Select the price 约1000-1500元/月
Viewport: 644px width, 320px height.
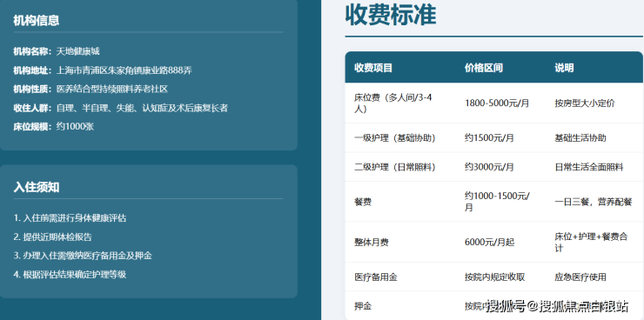(497, 202)
